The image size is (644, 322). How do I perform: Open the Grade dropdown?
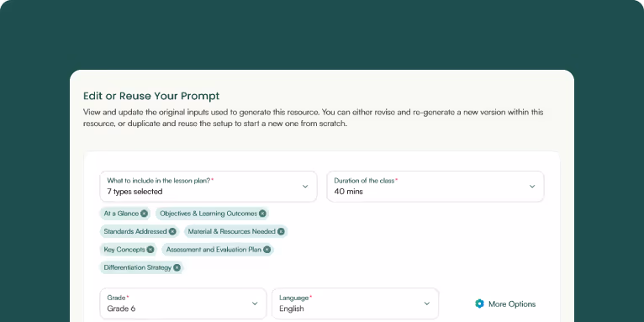click(x=183, y=304)
